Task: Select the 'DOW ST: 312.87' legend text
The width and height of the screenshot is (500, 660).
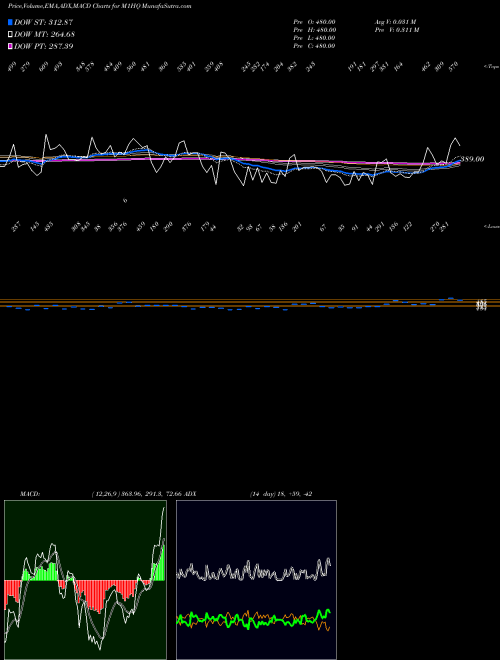Action: pos(43,22)
